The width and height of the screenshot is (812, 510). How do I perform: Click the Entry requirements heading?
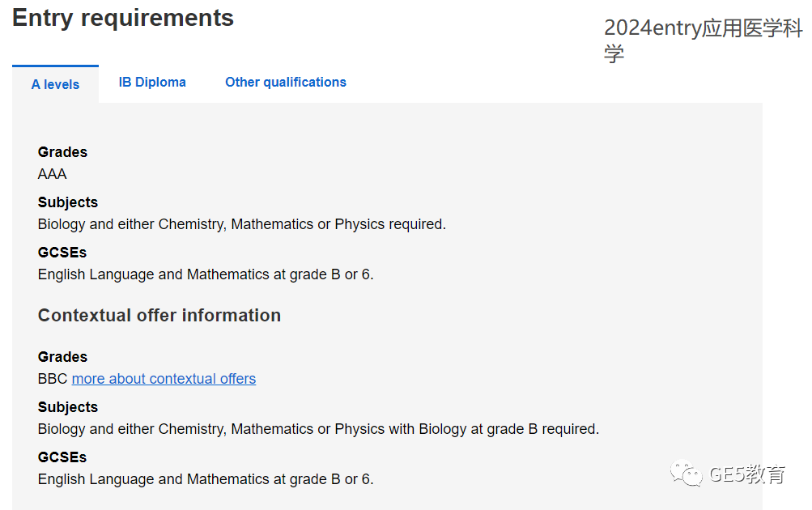point(123,18)
